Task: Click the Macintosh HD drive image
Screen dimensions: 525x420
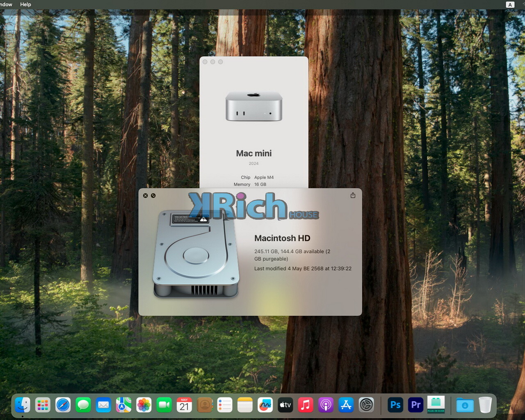Action: click(196, 254)
